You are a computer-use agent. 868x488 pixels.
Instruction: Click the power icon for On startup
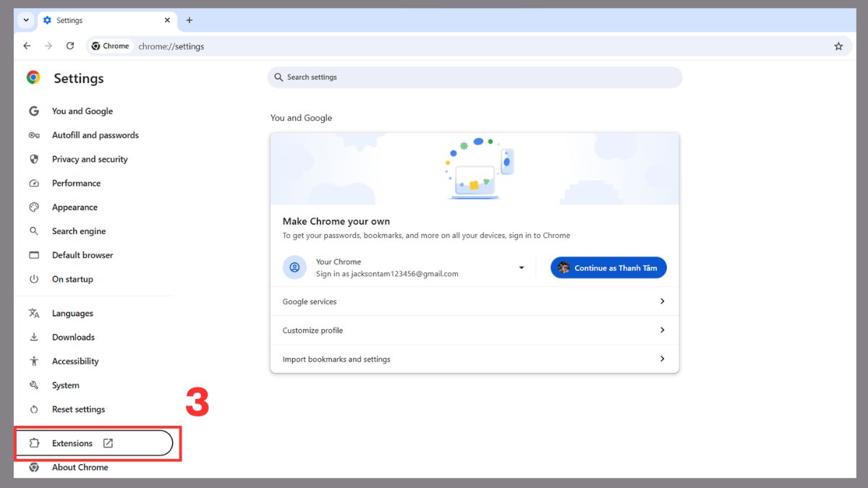[33, 279]
